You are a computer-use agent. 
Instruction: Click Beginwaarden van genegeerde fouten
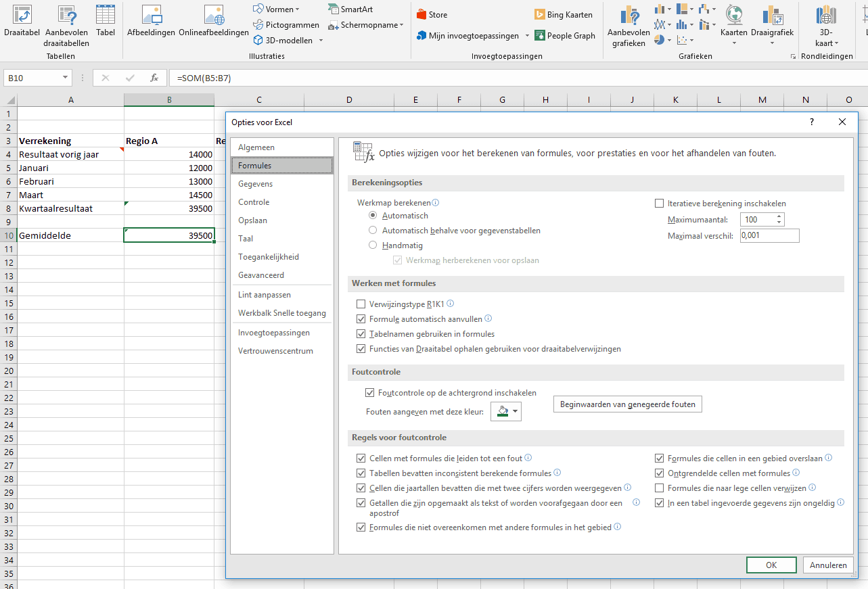point(627,404)
